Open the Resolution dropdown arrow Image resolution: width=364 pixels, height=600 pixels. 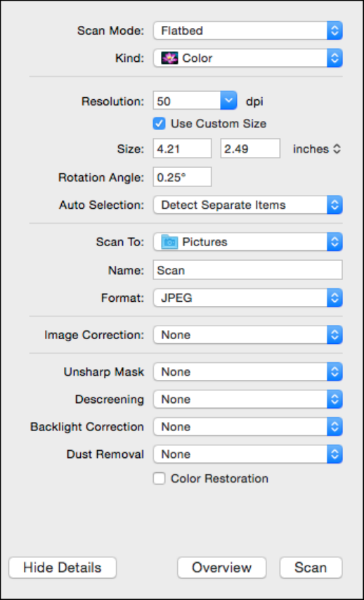228,101
